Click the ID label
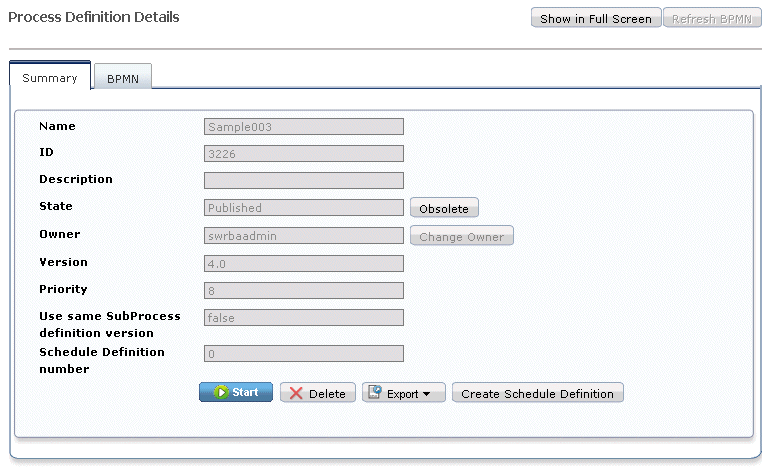774x469 pixels. pos(46,152)
